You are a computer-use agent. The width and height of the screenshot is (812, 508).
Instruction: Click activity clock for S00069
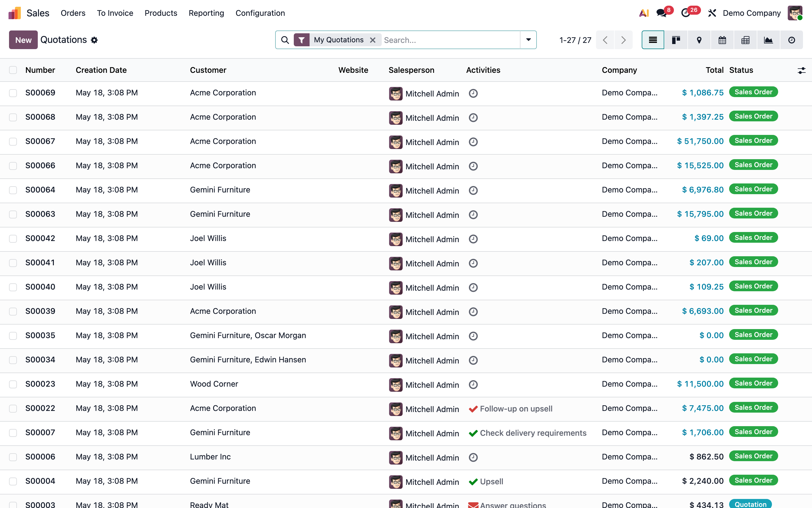click(x=473, y=93)
